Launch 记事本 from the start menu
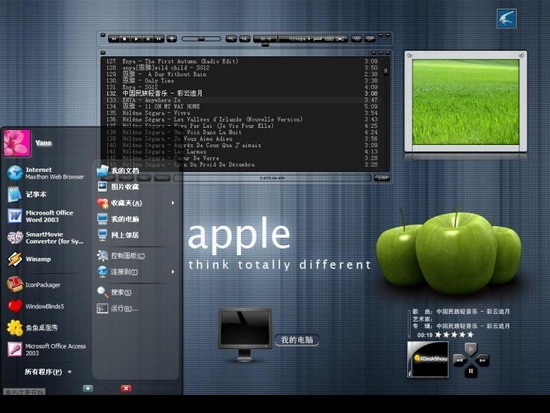The width and height of the screenshot is (550, 413). (x=27, y=194)
